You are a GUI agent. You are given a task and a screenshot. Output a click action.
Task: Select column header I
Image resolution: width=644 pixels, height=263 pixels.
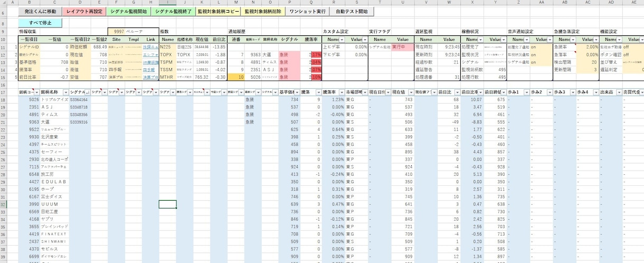pos(167,3)
